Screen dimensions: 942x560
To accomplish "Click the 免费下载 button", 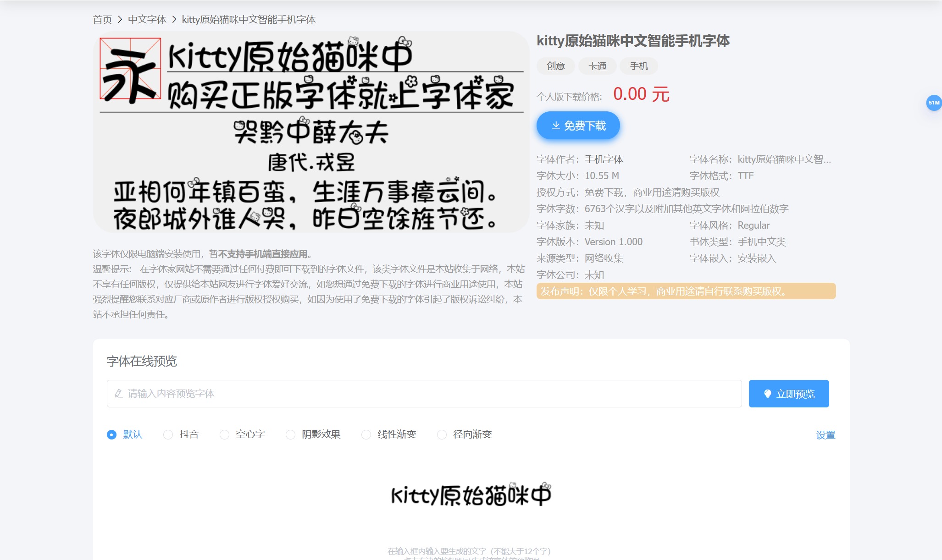I will [x=578, y=126].
